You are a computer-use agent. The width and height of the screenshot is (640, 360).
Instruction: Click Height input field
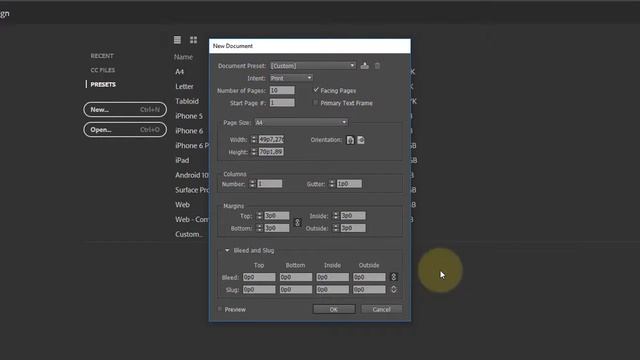pyautogui.click(x=271, y=152)
